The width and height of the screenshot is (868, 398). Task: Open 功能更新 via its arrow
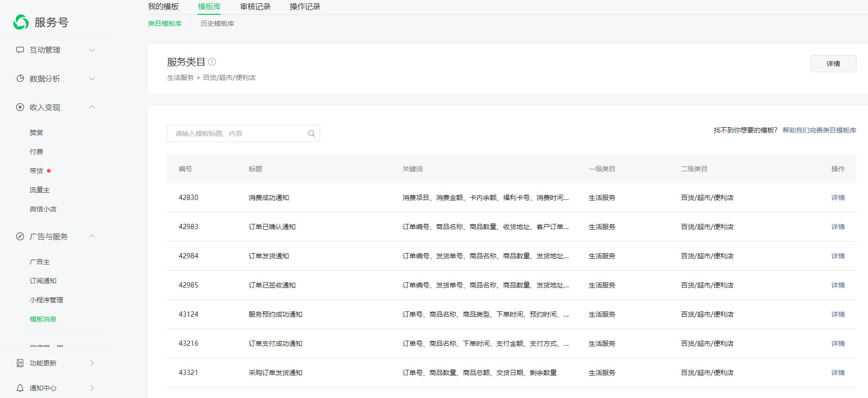click(92, 363)
